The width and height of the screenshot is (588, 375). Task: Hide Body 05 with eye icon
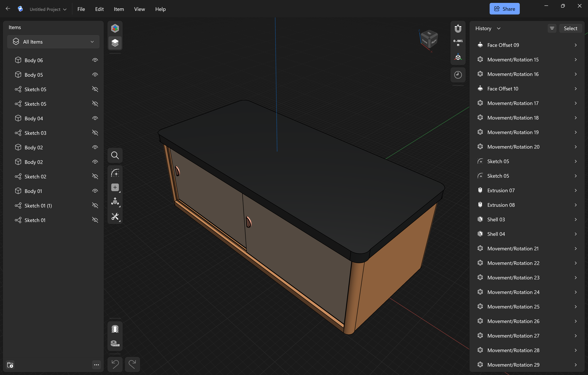pos(95,74)
